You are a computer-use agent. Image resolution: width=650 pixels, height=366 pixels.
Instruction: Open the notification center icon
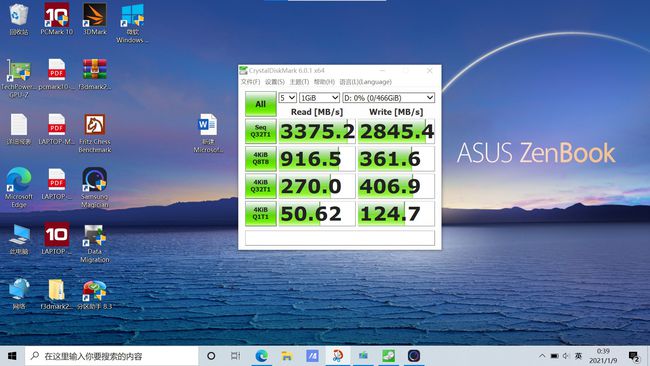tap(634, 356)
